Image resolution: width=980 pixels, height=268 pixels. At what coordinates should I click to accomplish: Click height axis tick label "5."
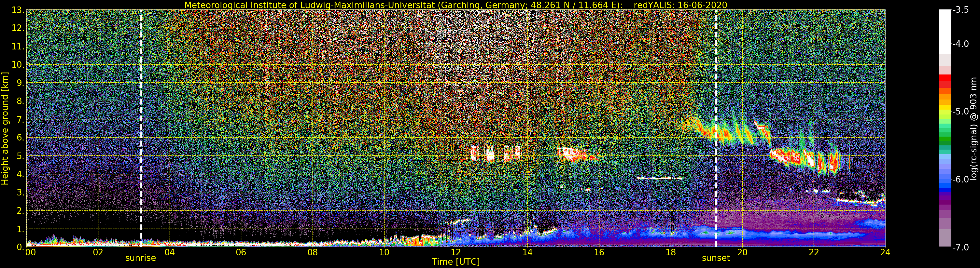20,156
